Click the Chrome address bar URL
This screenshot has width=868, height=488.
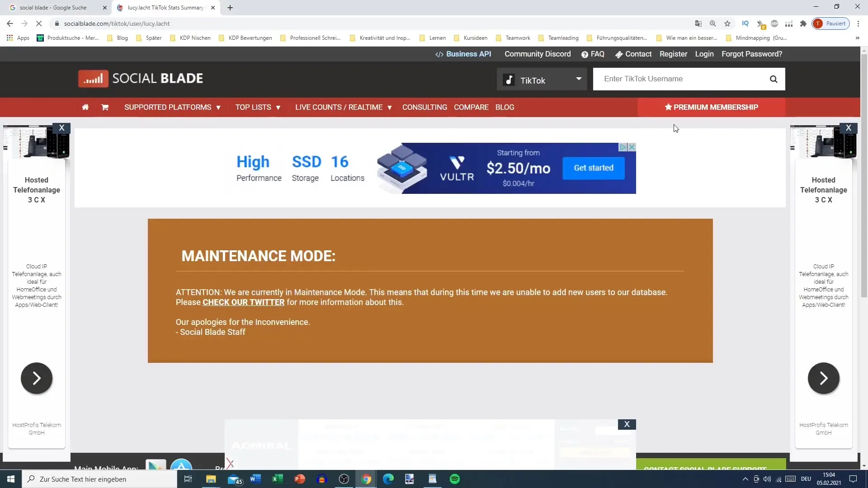click(117, 23)
